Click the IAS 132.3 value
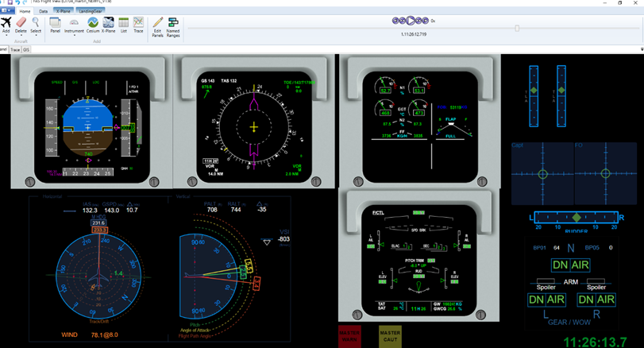644x348 pixels. pos(90,210)
